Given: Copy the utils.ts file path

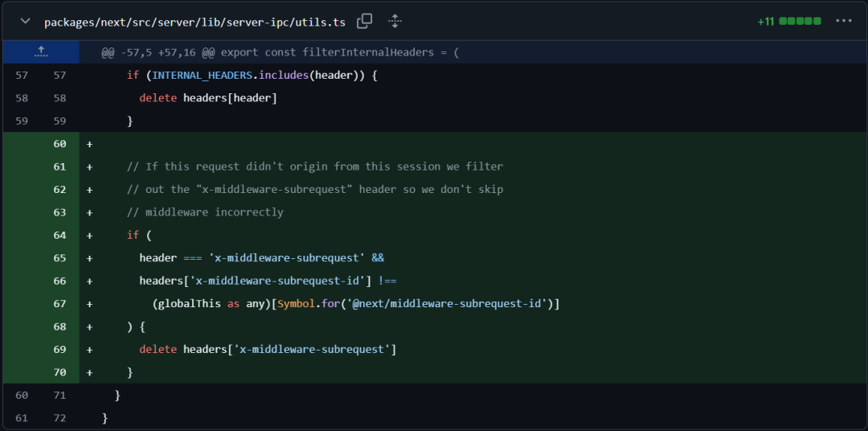Looking at the screenshot, I should point(364,21).
